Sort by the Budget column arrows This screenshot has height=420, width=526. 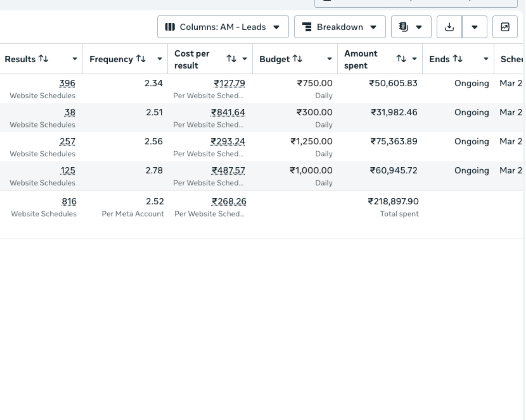297,59
